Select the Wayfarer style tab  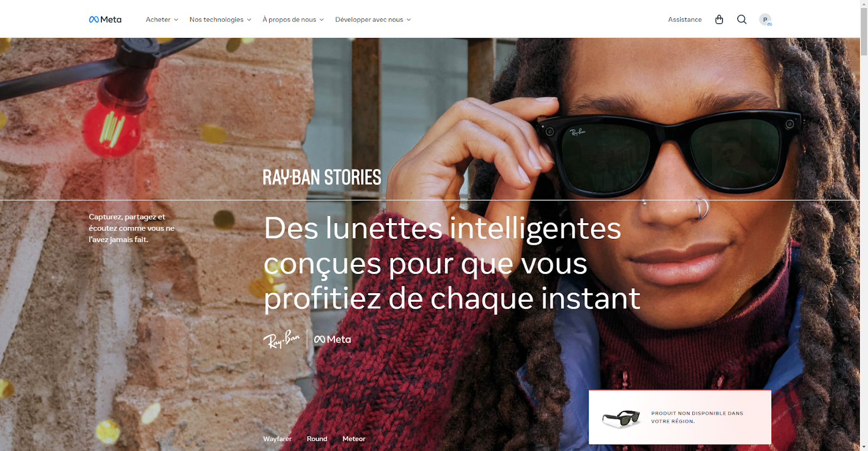[x=277, y=439]
